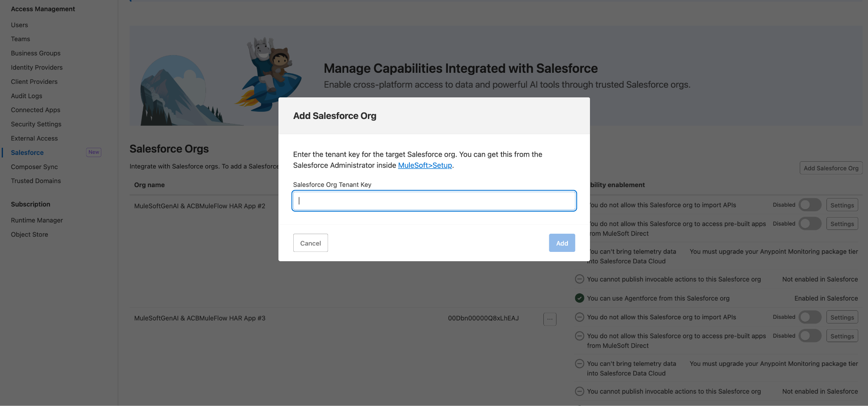Select the Salesforce sidebar item
The image size is (868, 406).
pyautogui.click(x=27, y=152)
